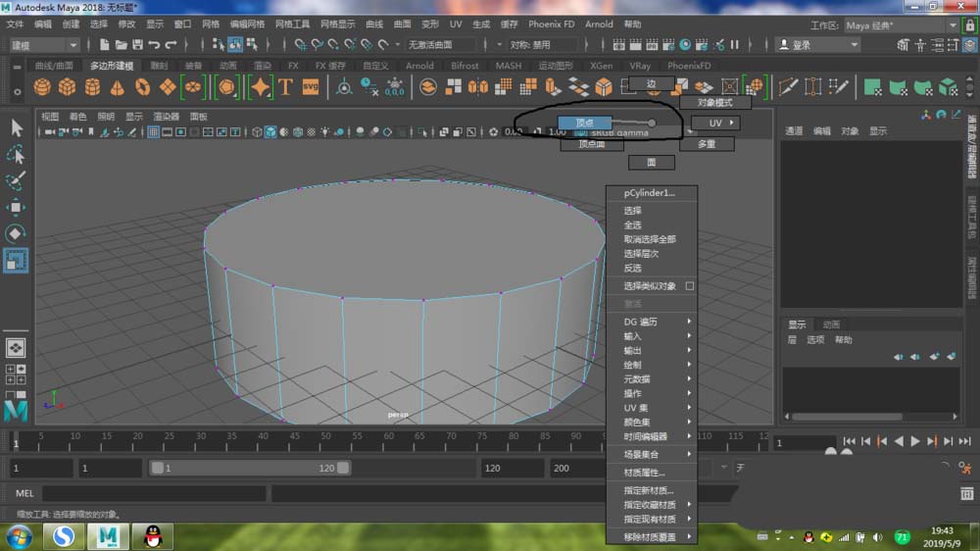
Task: Click the Redo arrow icon
Action: [x=171, y=44]
